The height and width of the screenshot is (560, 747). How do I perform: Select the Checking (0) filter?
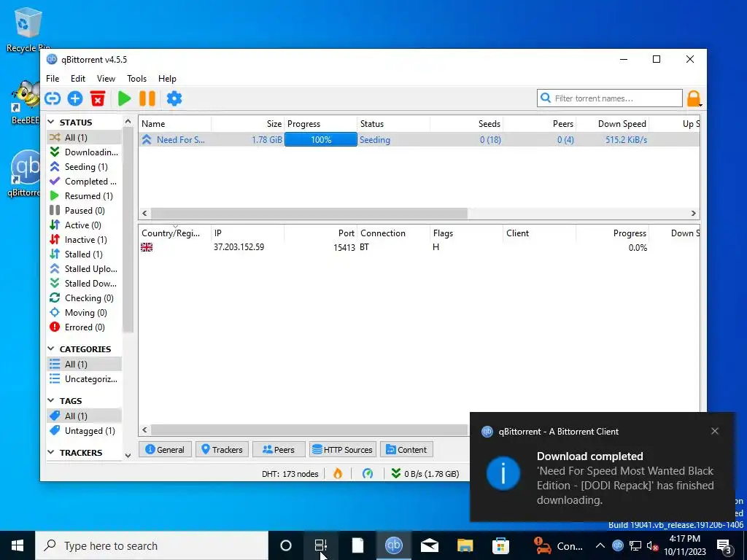[x=84, y=298]
